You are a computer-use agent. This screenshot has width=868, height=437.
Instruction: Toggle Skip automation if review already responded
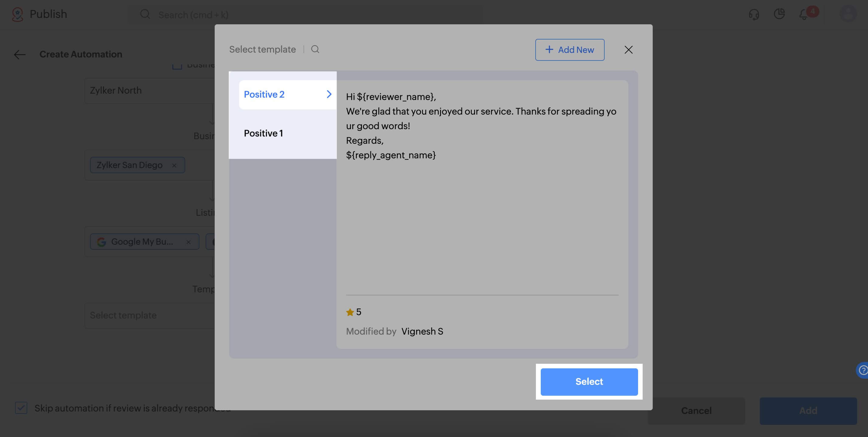[x=21, y=408]
